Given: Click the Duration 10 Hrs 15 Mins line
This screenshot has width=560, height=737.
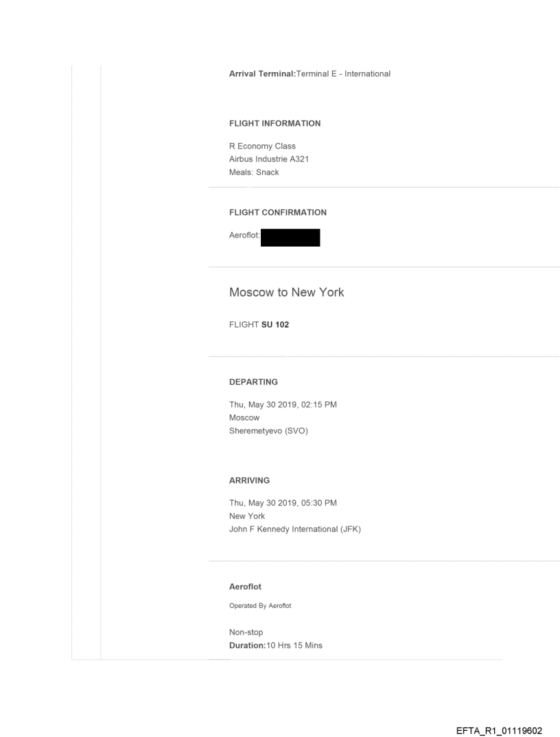Looking at the screenshot, I should [276, 645].
